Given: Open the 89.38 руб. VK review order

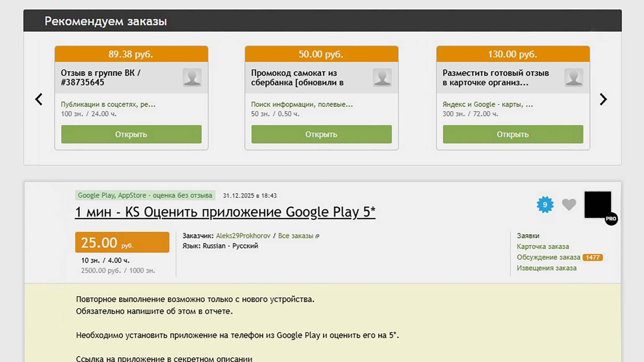Looking at the screenshot, I should [131, 134].
